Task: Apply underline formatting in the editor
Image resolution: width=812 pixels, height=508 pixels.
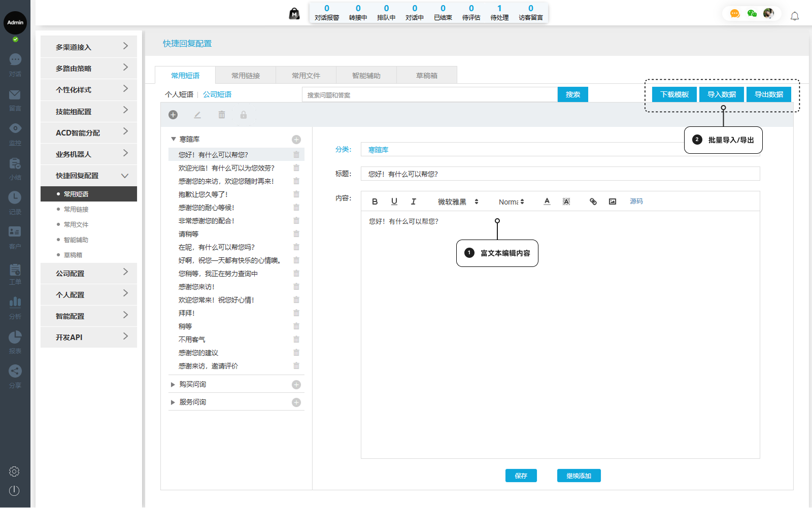Action: pyautogui.click(x=394, y=201)
